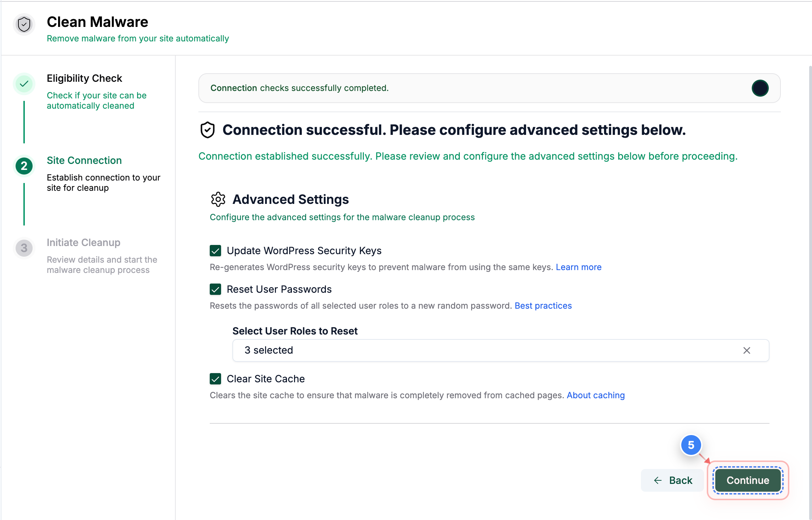Uncheck Update WordPress Security Keys
812x520 pixels.
(x=215, y=251)
